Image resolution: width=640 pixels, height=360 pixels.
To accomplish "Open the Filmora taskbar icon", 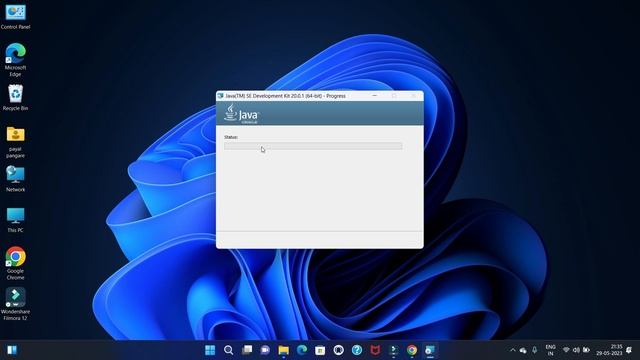I will click(394, 350).
